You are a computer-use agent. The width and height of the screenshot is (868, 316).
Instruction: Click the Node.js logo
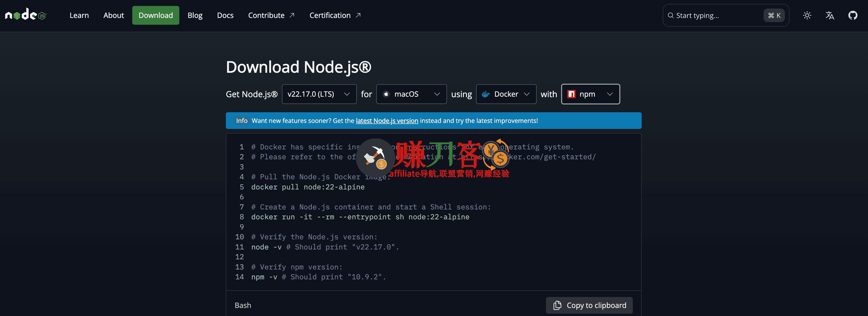click(25, 15)
